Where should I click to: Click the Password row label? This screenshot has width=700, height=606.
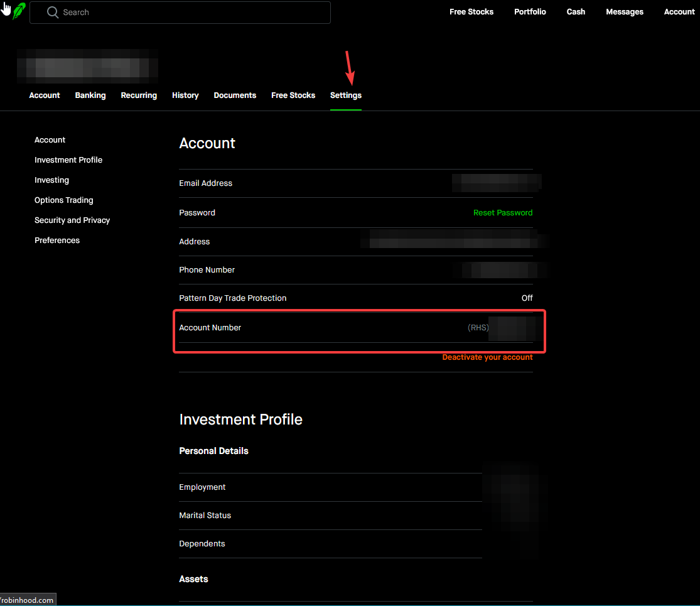197,212
